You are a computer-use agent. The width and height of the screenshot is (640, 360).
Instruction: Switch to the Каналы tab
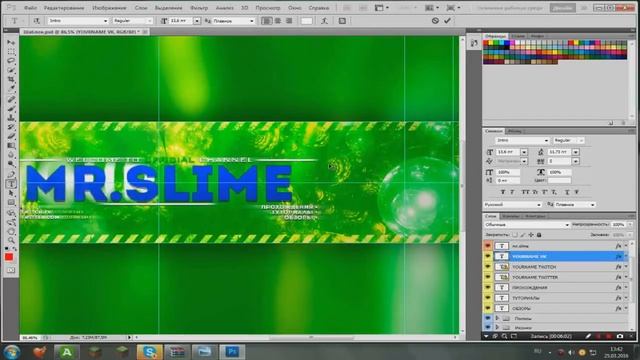(x=511, y=216)
